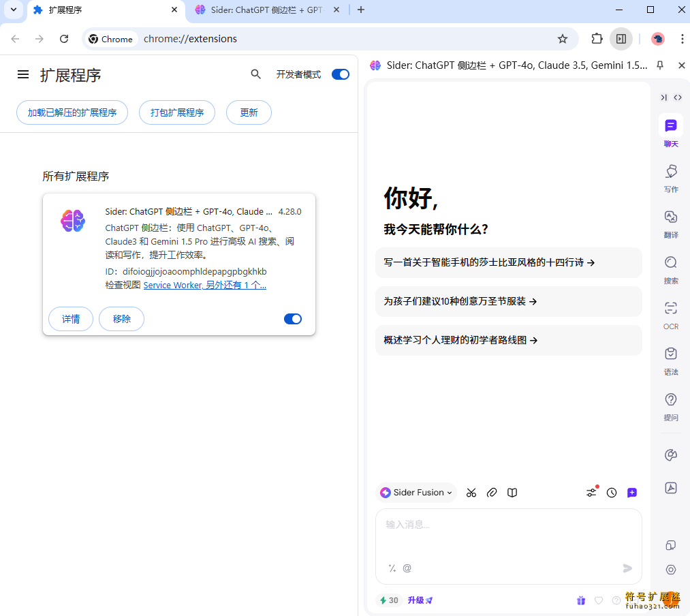Click the sparkle prompt icon in input box
The height and width of the screenshot is (616, 690).
[392, 568]
